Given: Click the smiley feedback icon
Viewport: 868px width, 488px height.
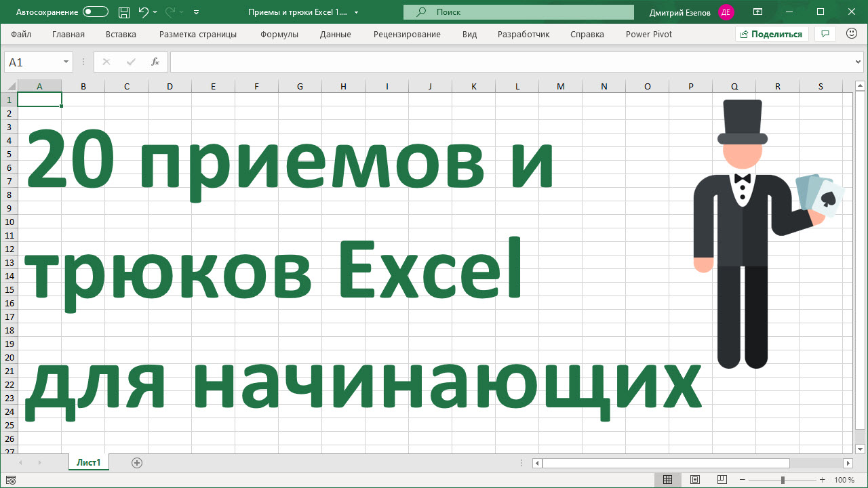Looking at the screenshot, I should pos(852,34).
